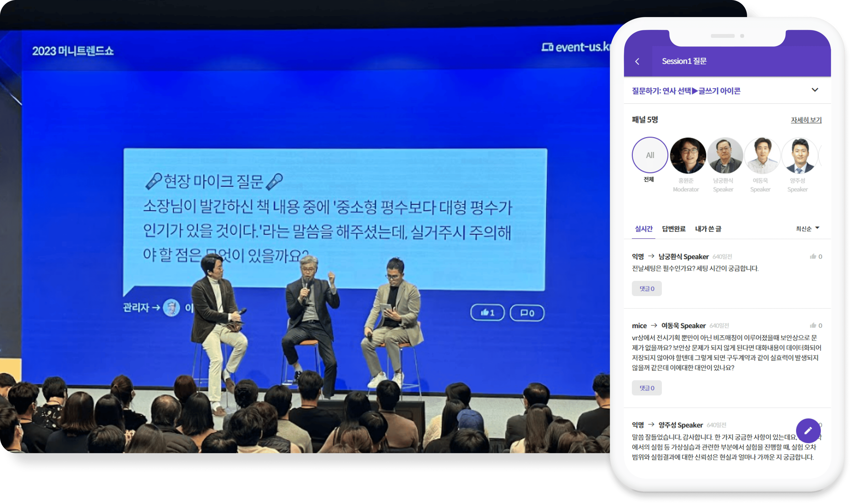Like the 남궁환식 Speaker question

pos(813,256)
